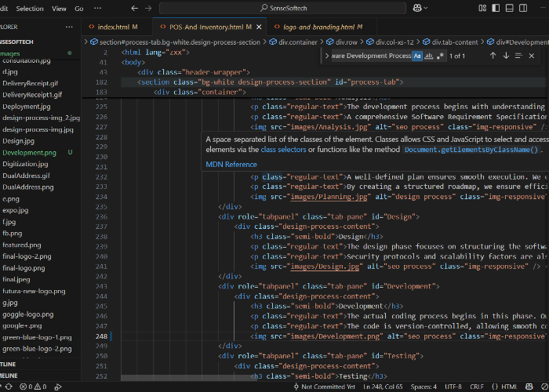Click 'Not Committed Yet' git blame status
The width and height of the screenshot is (549, 392).
324,387
